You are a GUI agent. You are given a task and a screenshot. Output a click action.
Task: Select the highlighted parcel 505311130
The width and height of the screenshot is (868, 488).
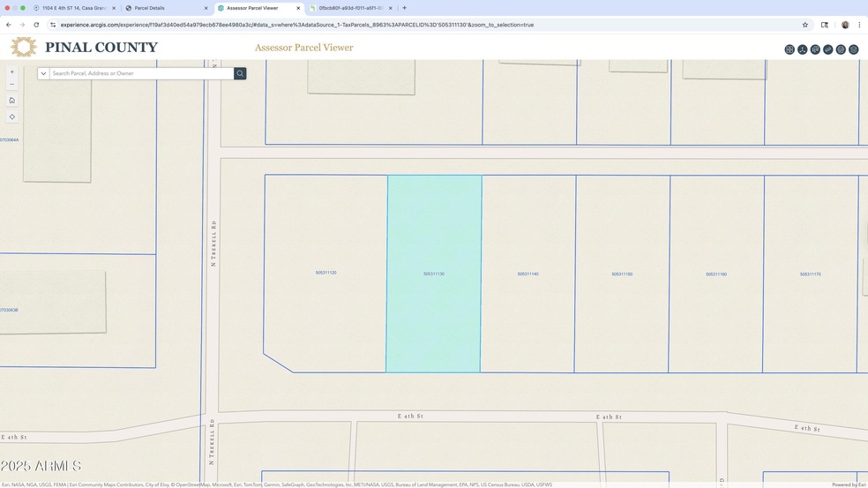click(x=434, y=274)
